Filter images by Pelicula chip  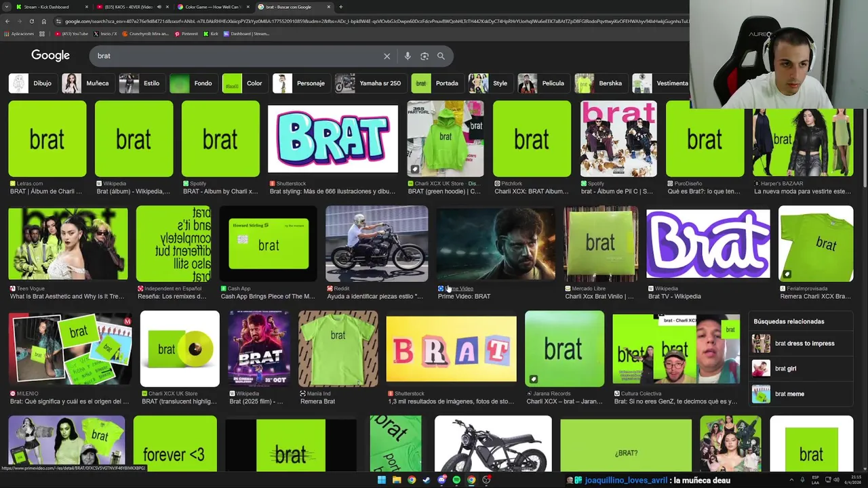542,83
